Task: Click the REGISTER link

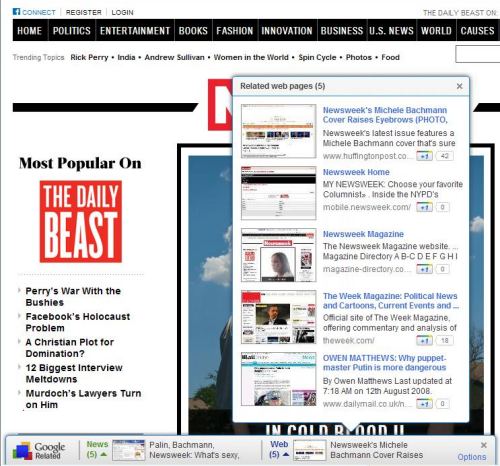Action: point(83,12)
